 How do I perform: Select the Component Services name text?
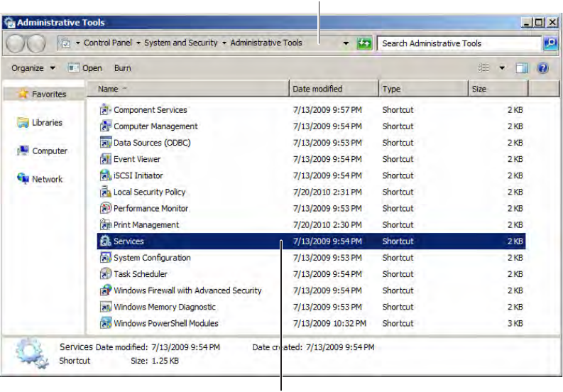pos(151,110)
